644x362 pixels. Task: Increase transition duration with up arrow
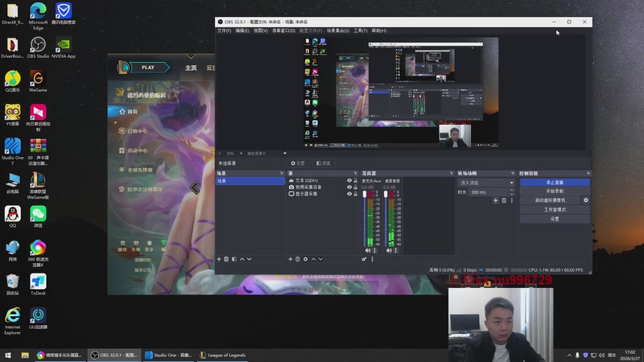pos(512,190)
